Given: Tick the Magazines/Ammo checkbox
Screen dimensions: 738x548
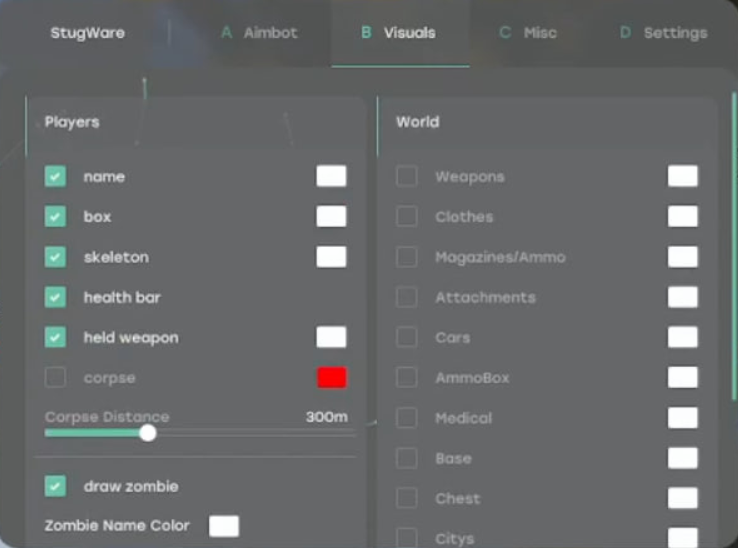Looking at the screenshot, I should [407, 257].
